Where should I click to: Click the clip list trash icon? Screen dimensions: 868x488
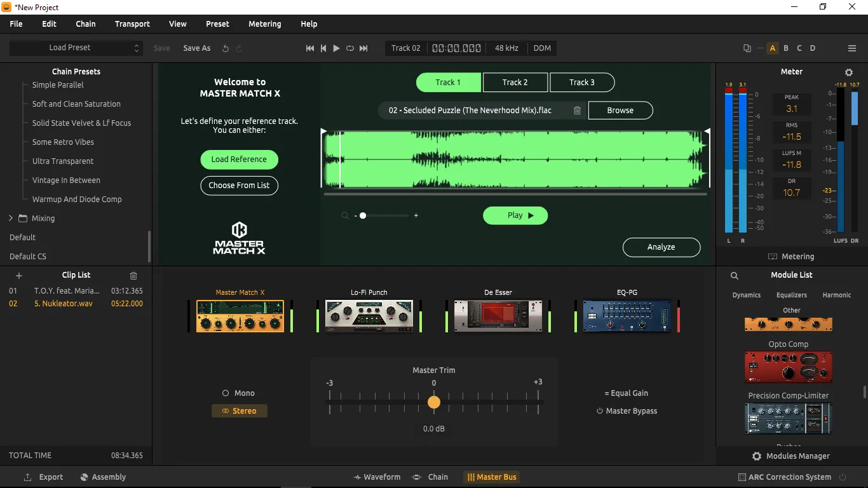133,276
